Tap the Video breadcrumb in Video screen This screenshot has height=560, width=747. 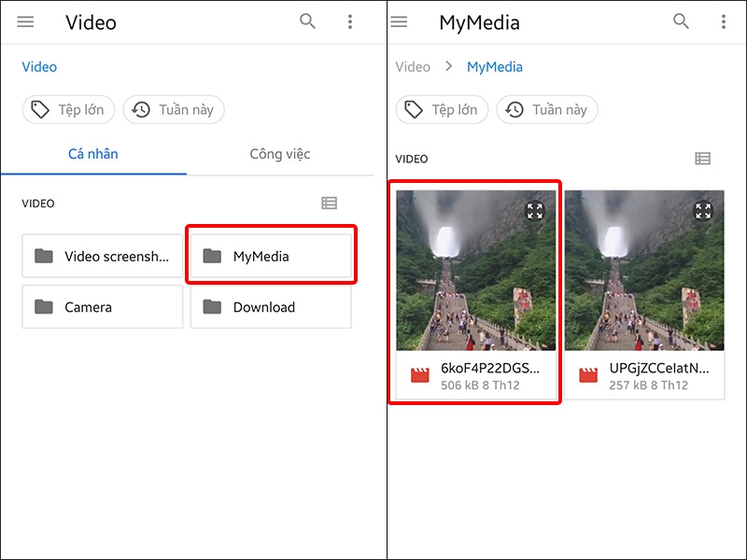point(39,67)
